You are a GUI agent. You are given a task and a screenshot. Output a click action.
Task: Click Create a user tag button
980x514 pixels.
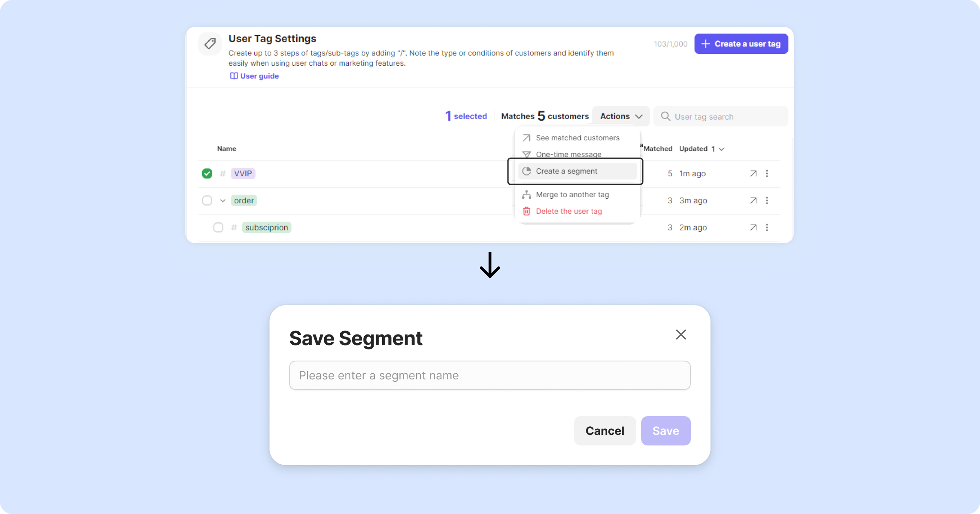coord(741,44)
